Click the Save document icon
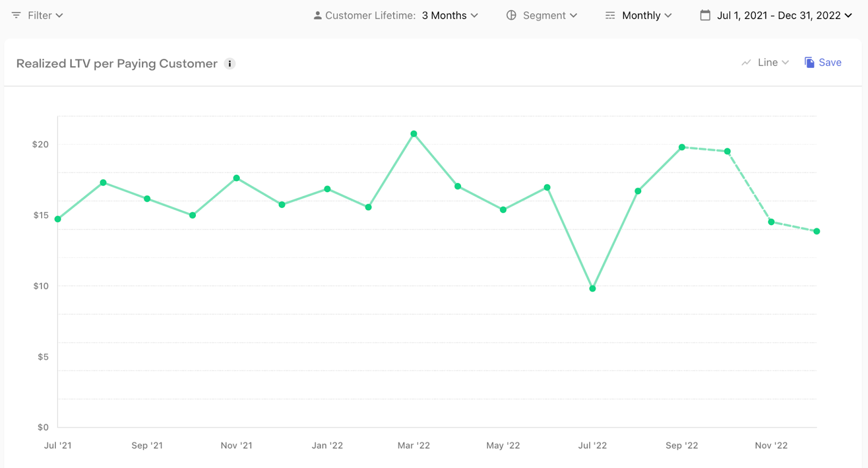Viewport: 868px width, 468px height. pos(809,62)
